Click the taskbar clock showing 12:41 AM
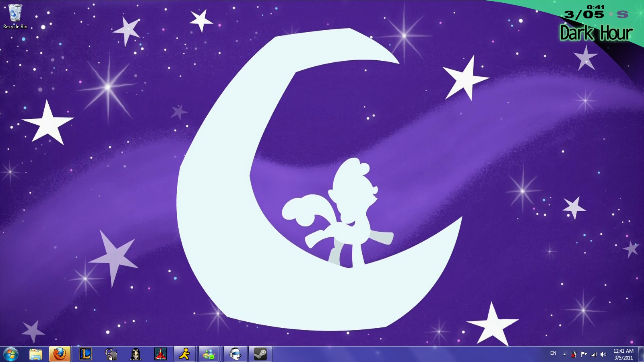644x362 pixels. click(x=623, y=354)
